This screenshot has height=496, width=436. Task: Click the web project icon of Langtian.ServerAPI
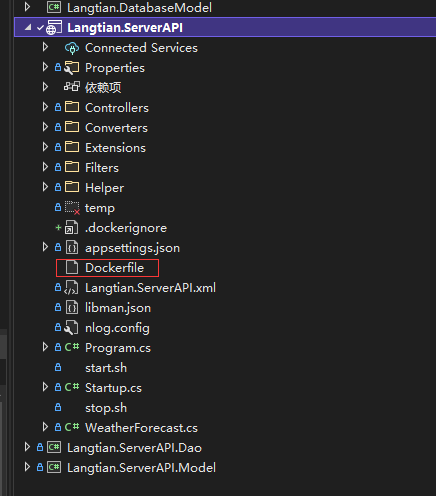tap(54, 28)
